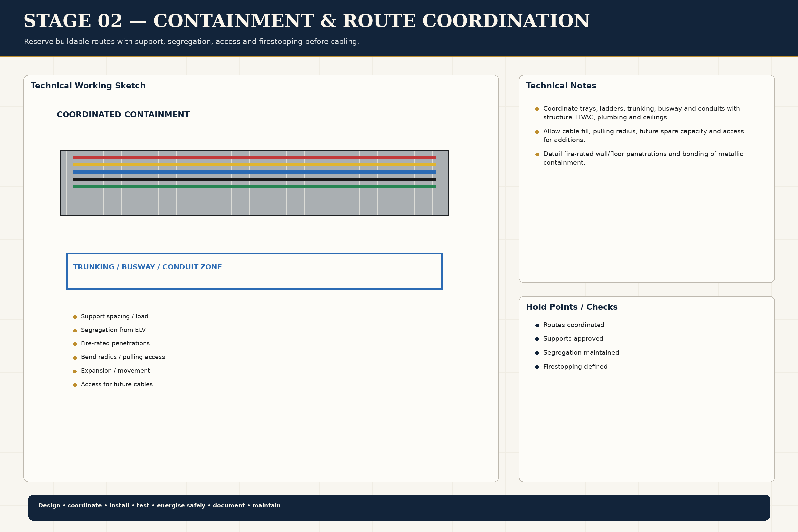The height and width of the screenshot is (532, 798).
Task: Click the 'STAGE 02 — CONTAINMENT & ROUTE COORDINATION' title
Action: [x=306, y=21]
